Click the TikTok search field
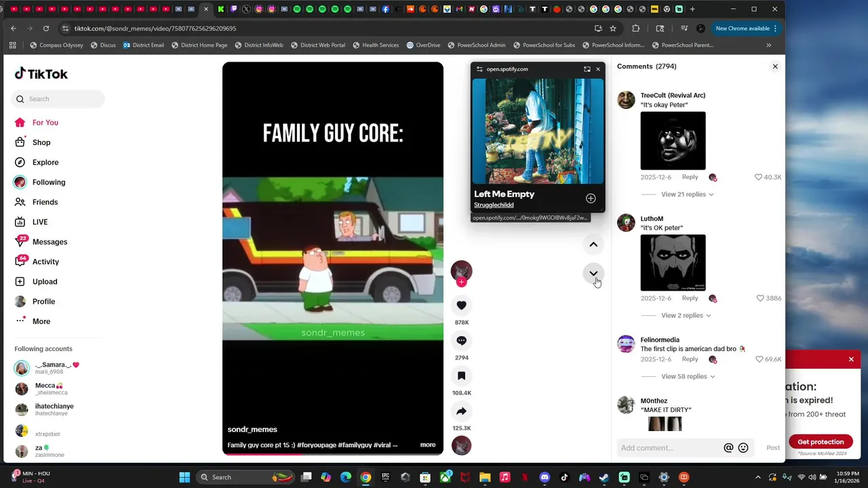This screenshot has width=868, height=488. point(58,99)
